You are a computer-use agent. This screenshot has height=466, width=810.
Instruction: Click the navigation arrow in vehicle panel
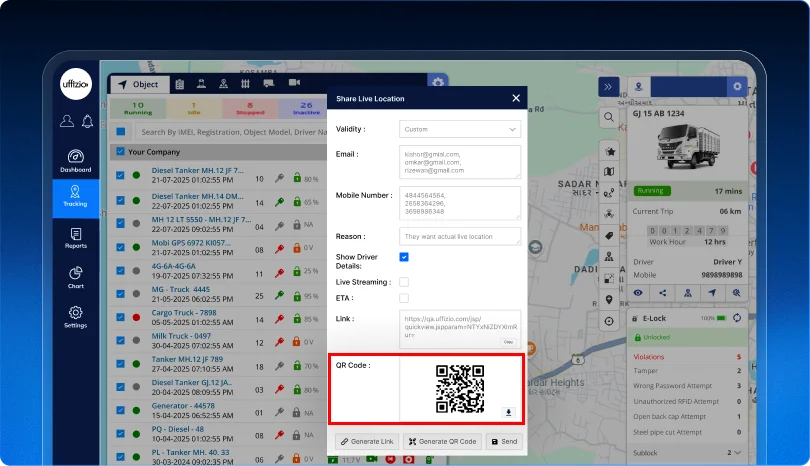click(712, 293)
